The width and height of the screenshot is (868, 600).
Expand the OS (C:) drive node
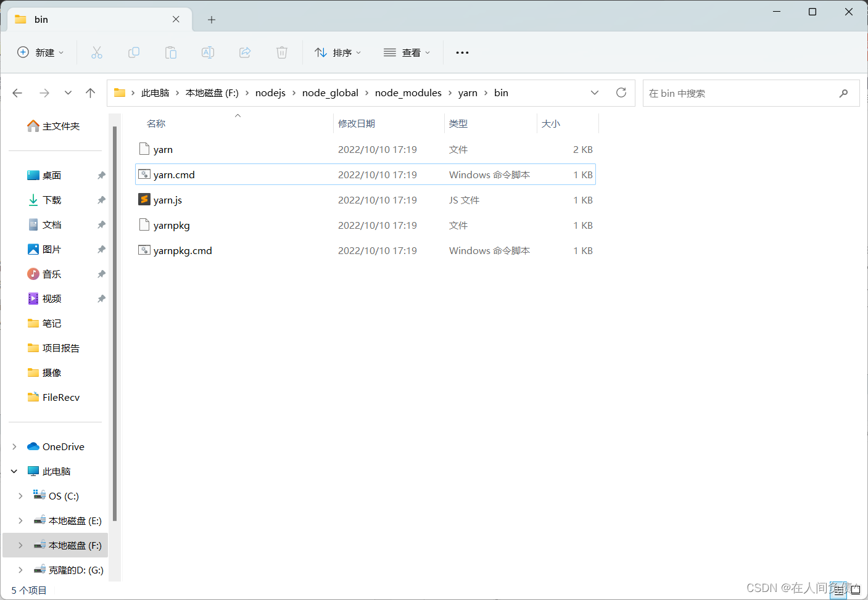click(x=20, y=496)
